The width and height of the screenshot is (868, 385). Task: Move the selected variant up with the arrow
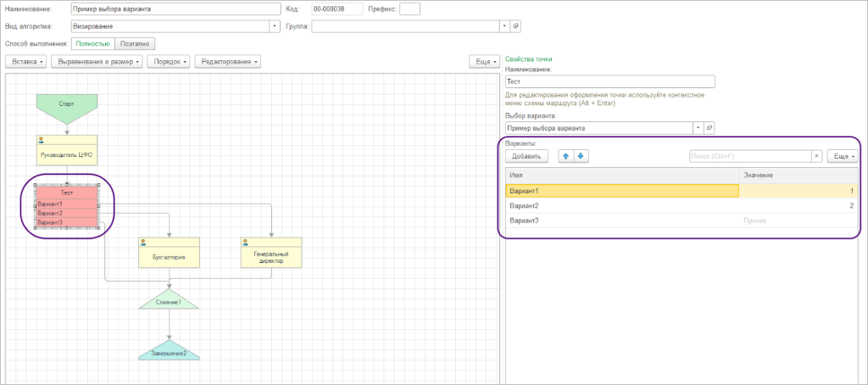566,156
